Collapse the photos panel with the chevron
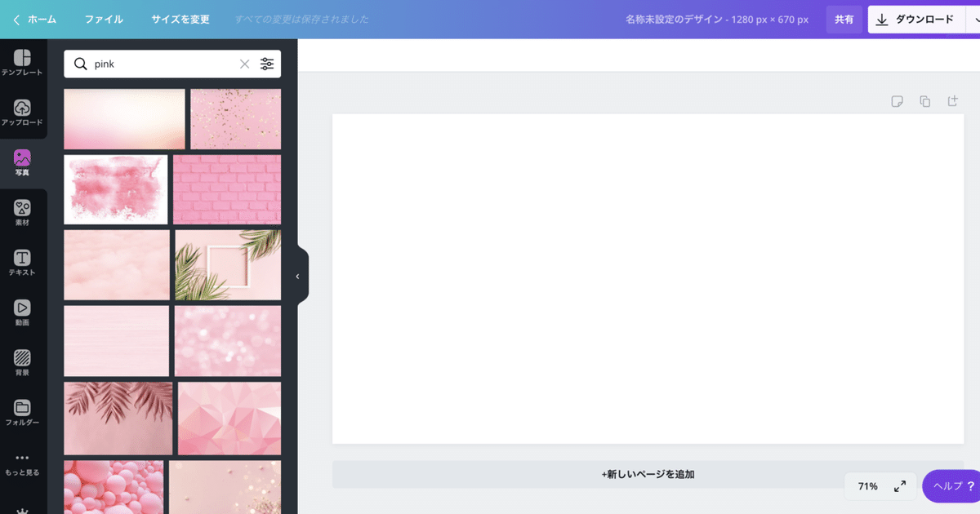Viewport: 980px width, 514px height. pos(297,276)
